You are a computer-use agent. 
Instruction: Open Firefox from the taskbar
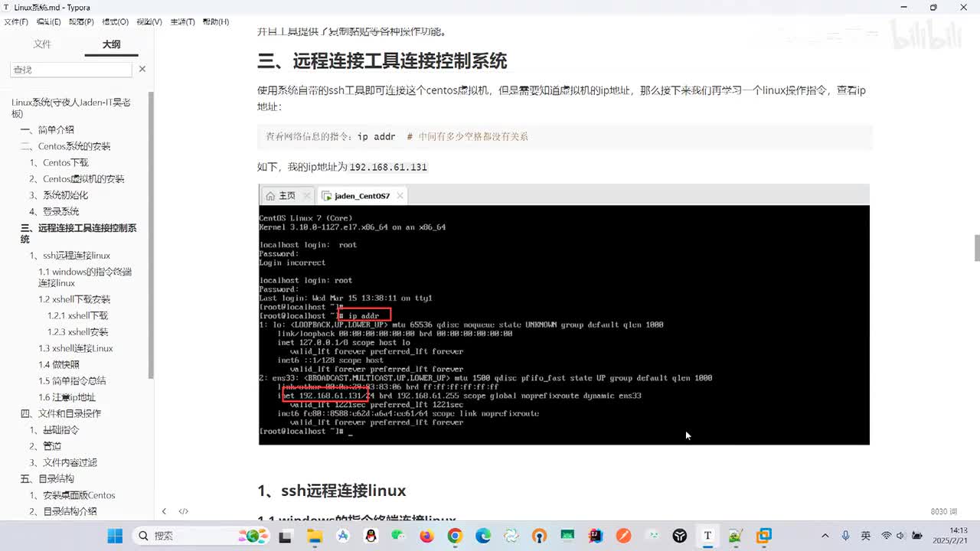click(x=426, y=536)
